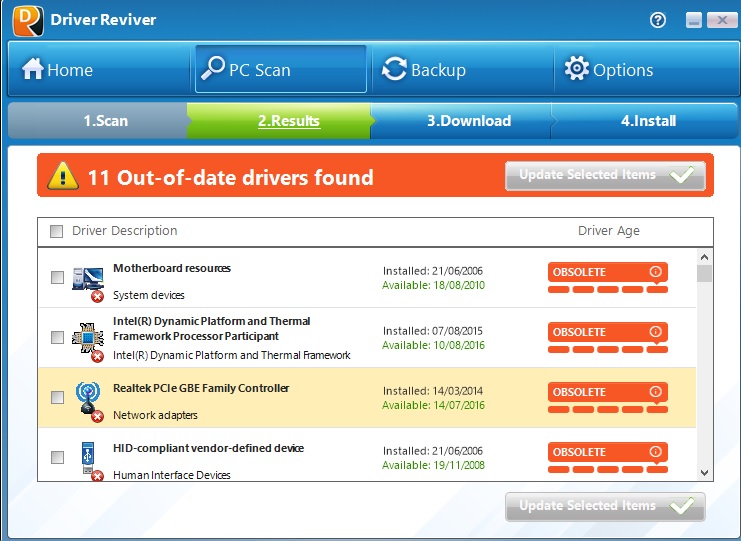Click OBSOLETE badge for HID-compliant device
The image size is (741, 541).
pos(608,452)
